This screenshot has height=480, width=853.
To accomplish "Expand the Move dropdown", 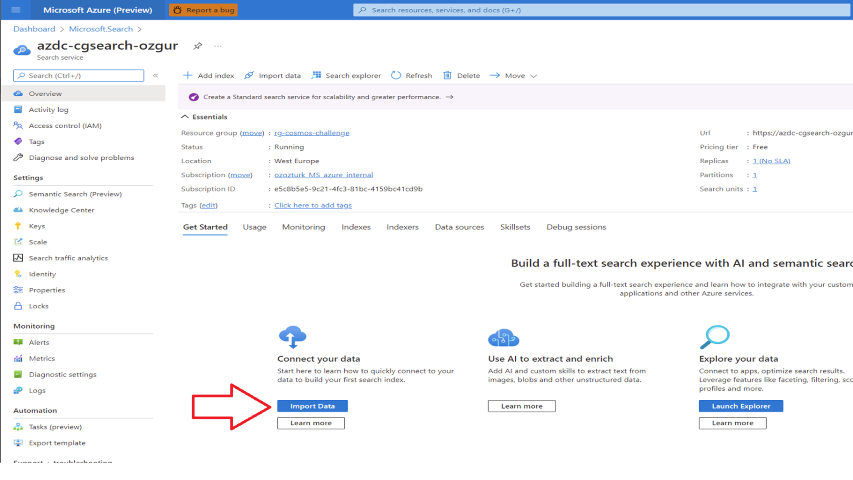I will coord(513,75).
